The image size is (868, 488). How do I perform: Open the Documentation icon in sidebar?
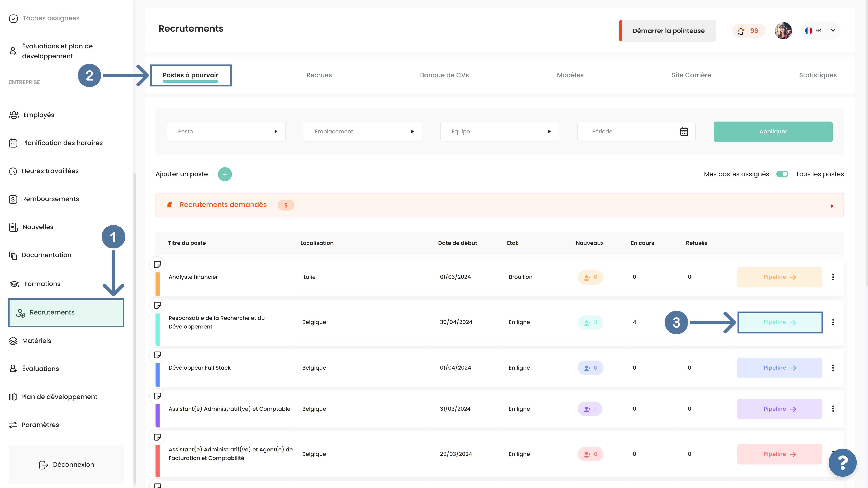click(13, 255)
